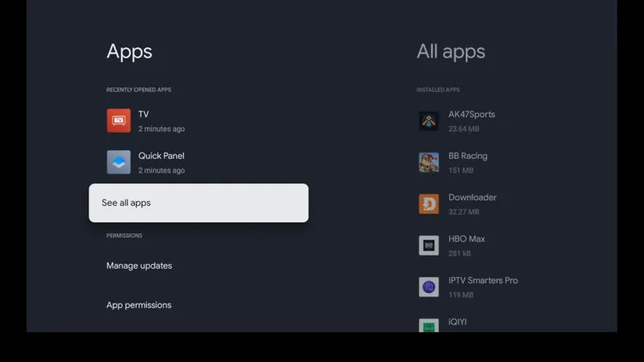644x362 pixels.
Task: Choose HBO Max app name
Action: click(x=466, y=238)
